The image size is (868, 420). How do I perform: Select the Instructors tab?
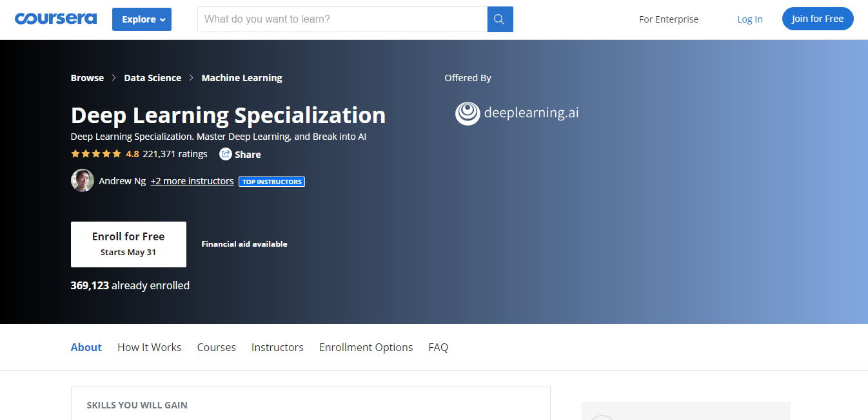[x=277, y=347]
